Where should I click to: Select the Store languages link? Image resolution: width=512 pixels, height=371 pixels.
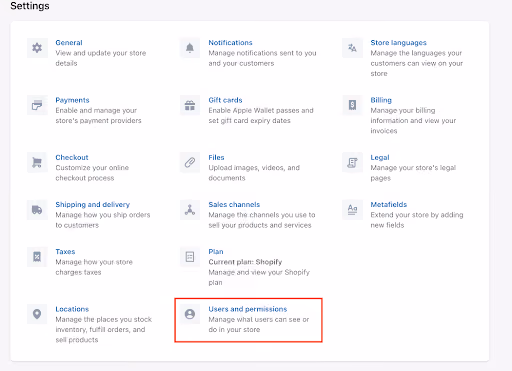398,43
